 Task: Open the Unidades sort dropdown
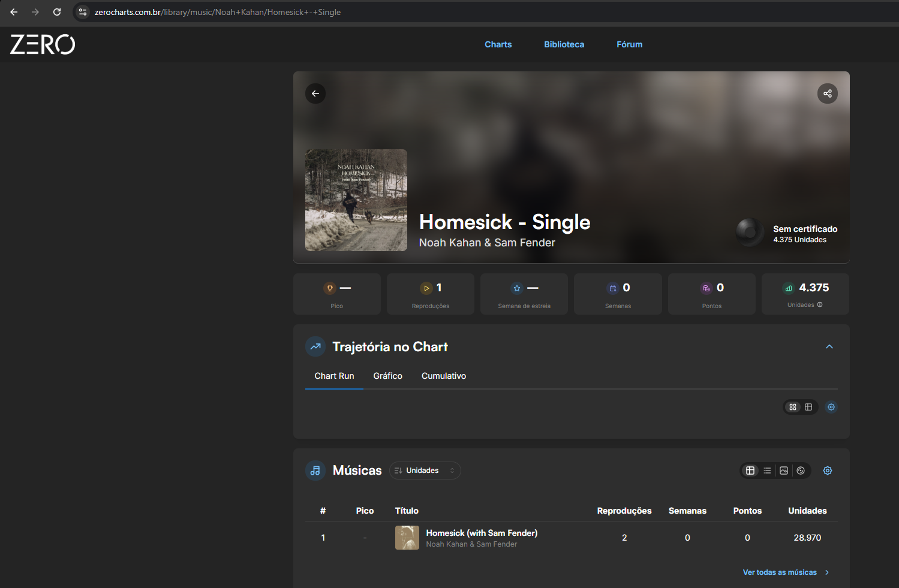[x=425, y=471]
